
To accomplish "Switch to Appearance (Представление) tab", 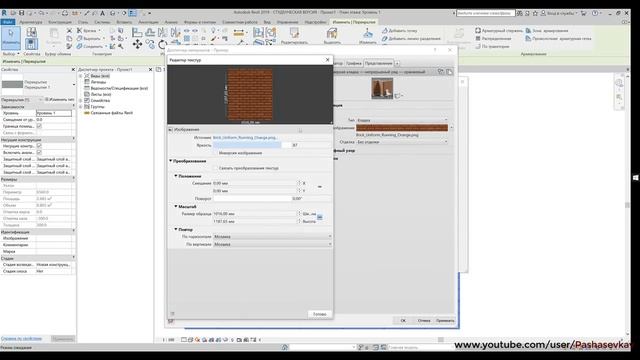I will (x=378, y=63).
